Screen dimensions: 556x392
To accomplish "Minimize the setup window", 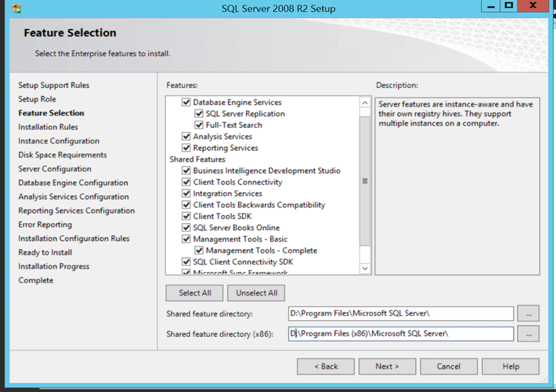I will tap(490, 6).
